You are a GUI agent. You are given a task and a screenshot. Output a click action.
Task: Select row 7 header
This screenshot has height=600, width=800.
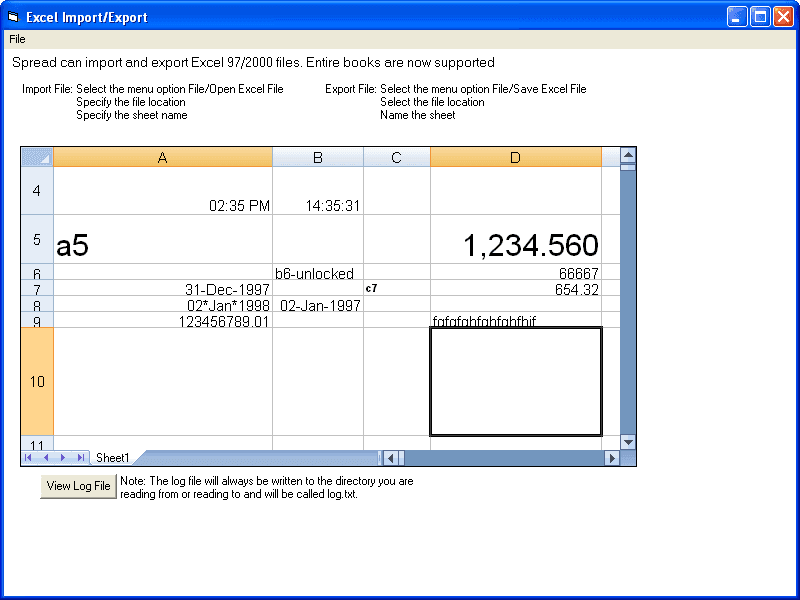click(x=37, y=288)
